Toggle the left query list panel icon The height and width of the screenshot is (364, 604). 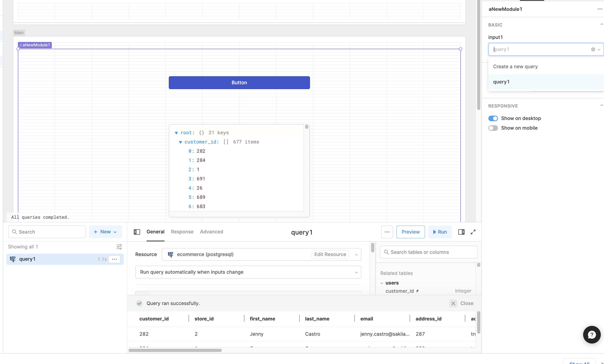tap(137, 232)
